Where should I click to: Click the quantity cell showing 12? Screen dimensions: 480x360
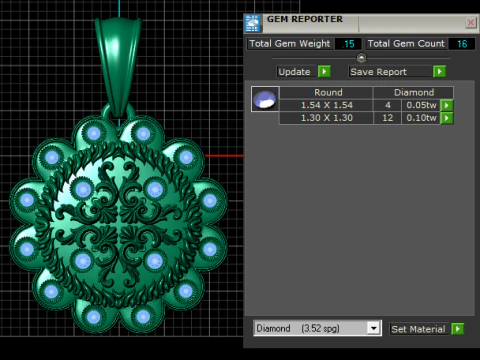tap(387, 118)
